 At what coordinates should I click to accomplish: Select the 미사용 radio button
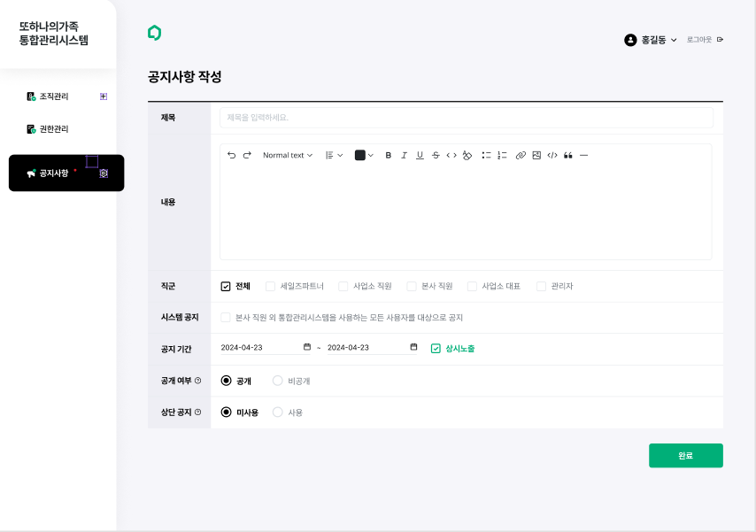pos(226,412)
